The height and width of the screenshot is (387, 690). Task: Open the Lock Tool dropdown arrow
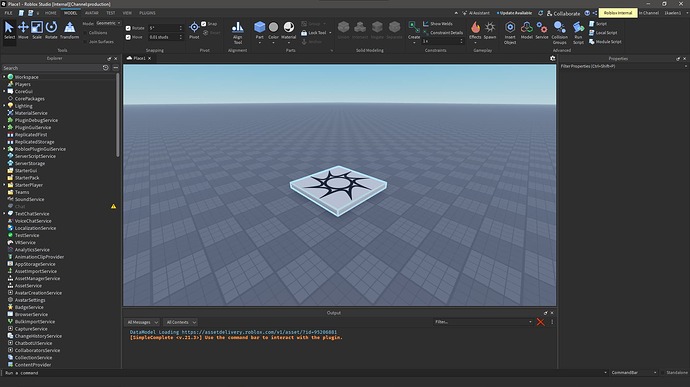click(330, 33)
